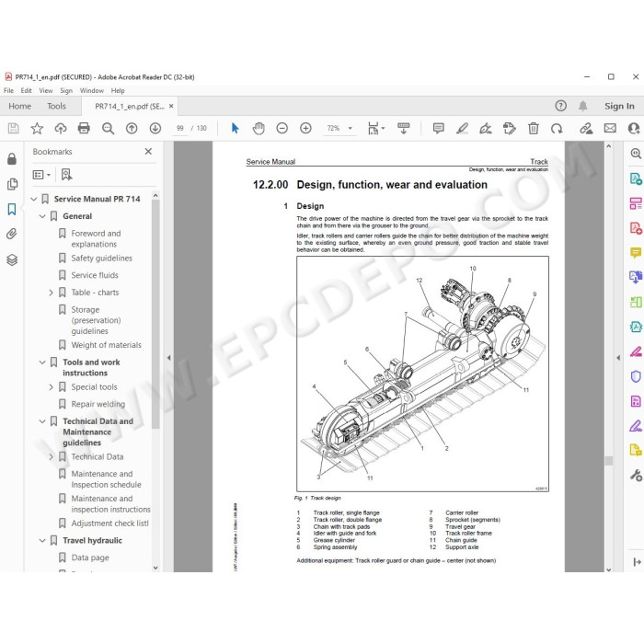This screenshot has height=644, width=644.
Task: Collapse Travel hydraulic section
Action: click(42, 541)
